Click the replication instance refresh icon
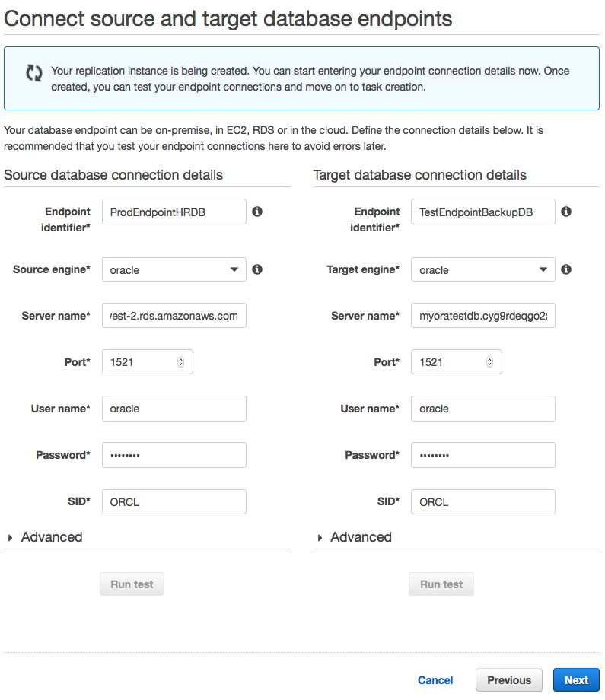 34,73
